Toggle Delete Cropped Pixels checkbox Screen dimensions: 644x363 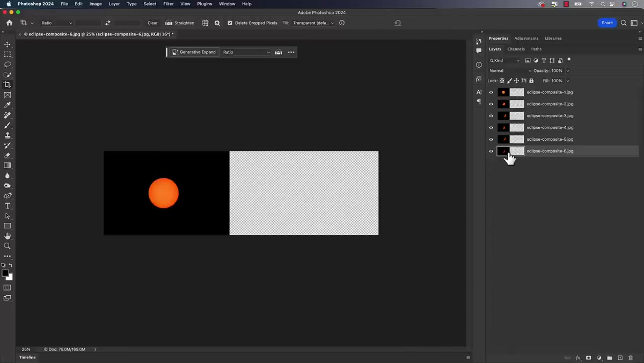[x=230, y=23]
